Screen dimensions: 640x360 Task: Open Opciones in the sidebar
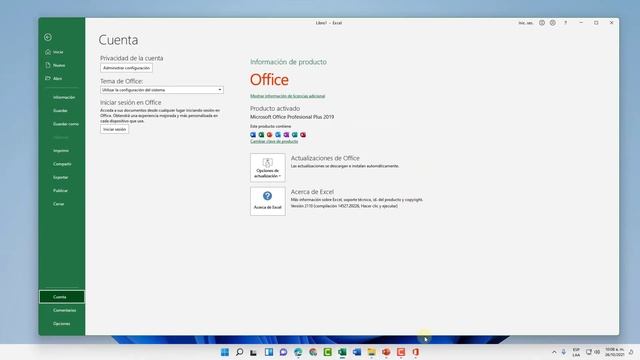tap(62, 324)
